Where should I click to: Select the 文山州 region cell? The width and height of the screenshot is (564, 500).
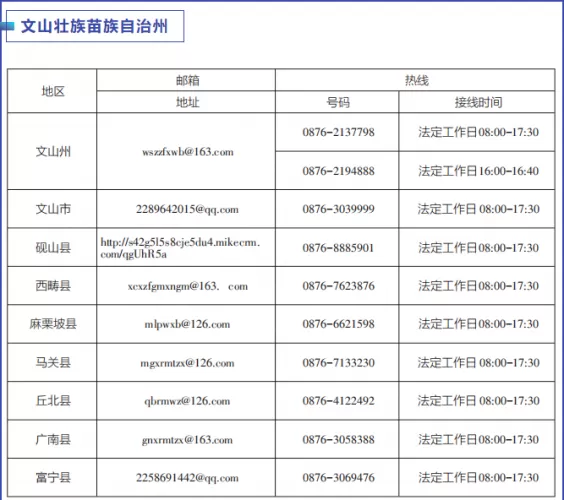coord(53,151)
